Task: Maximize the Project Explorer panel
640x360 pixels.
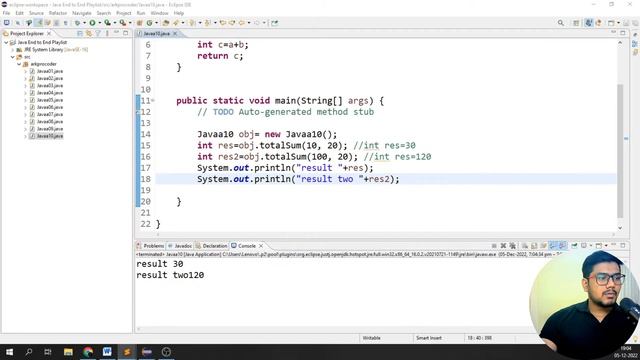Action: [126, 33]
